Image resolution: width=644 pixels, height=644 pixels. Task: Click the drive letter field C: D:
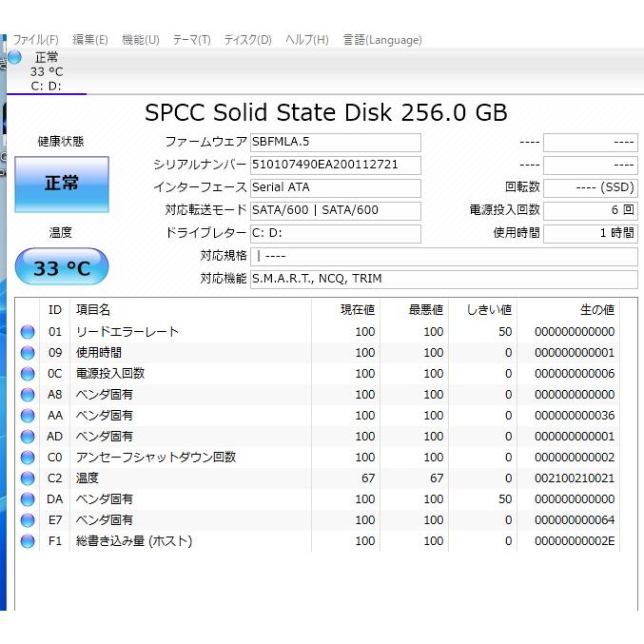tap(336, 234)
